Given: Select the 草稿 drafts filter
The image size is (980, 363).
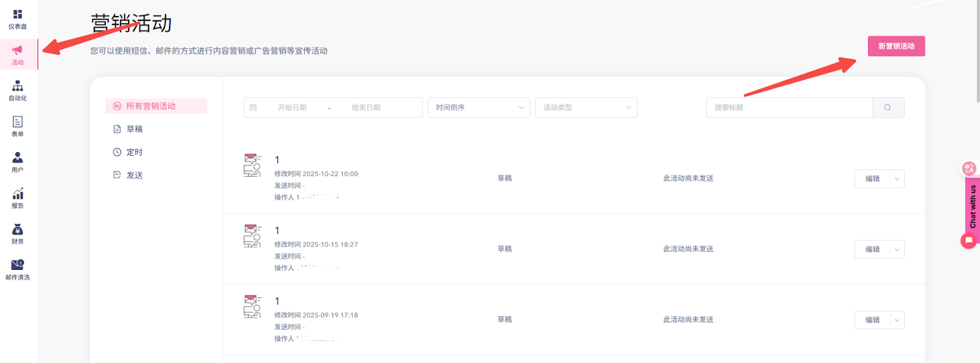Looking at the screenshot, I should pos(134,129).
